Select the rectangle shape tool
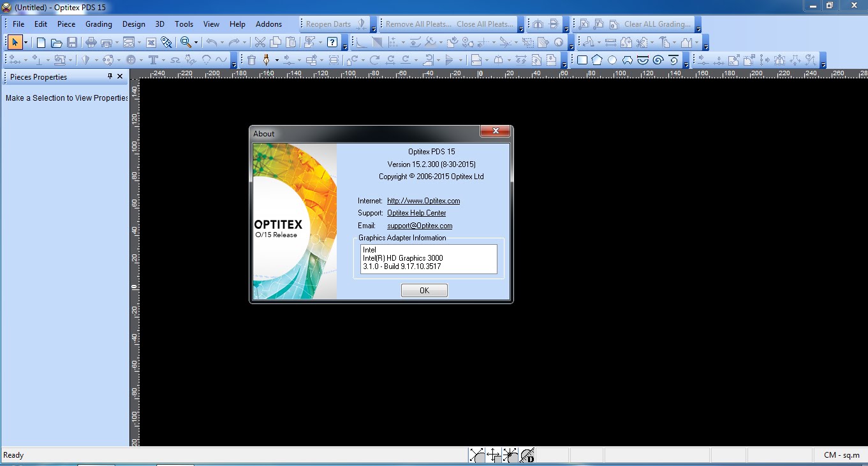The height and width of the screenshot is (466, 868). tap(582, 60)
